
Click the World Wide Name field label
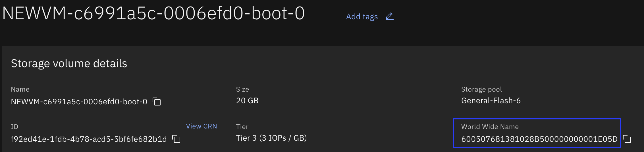(490, 127)
